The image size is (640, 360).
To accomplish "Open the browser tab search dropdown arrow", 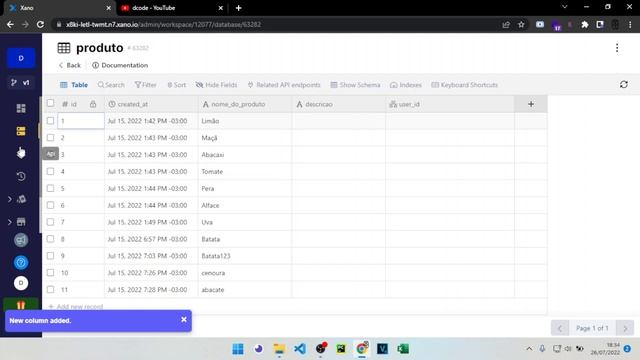I will click(x=564, y=7).
